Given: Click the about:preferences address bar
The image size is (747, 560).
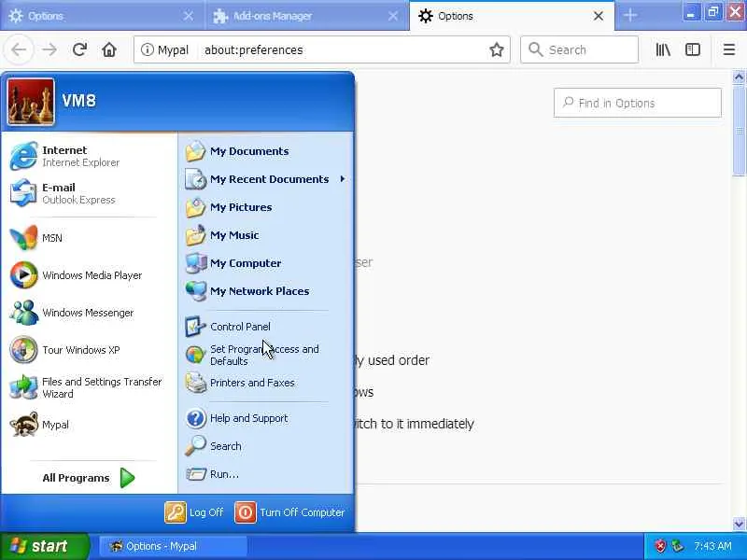Looking at the screenshot, I should pos(322,49).
